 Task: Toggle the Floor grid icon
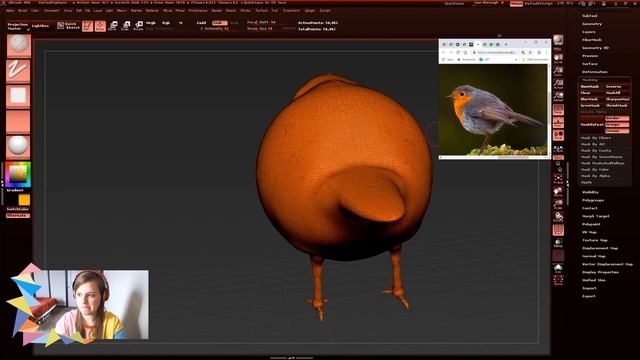(x=558, y=122)
